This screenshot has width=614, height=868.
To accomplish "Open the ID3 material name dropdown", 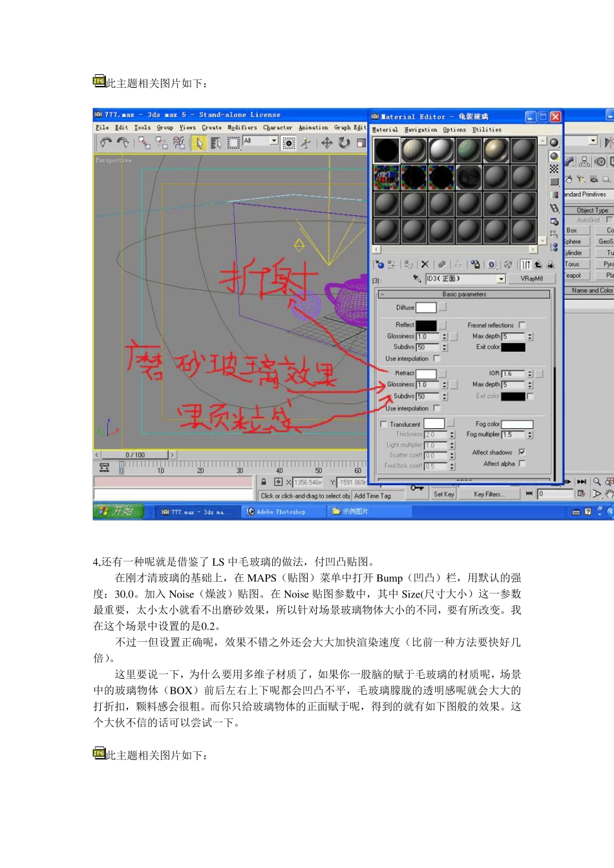I will [501, 279].
